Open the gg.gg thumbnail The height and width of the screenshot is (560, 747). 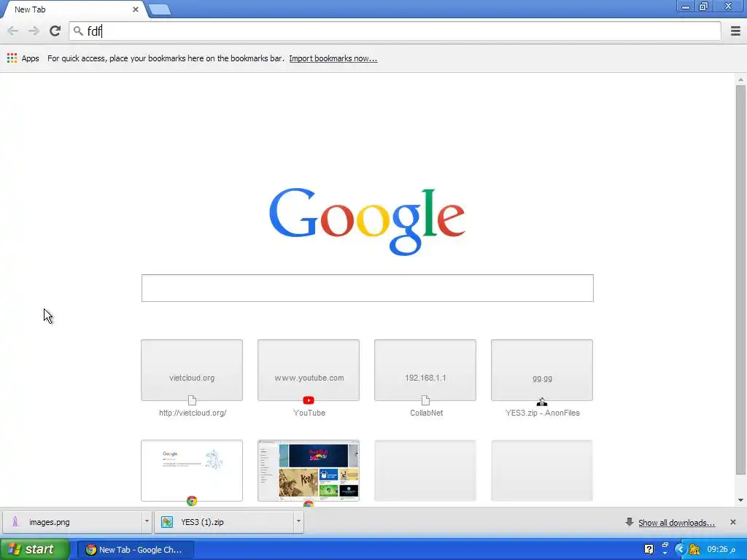pyautogui.click(x=542, y=370)
